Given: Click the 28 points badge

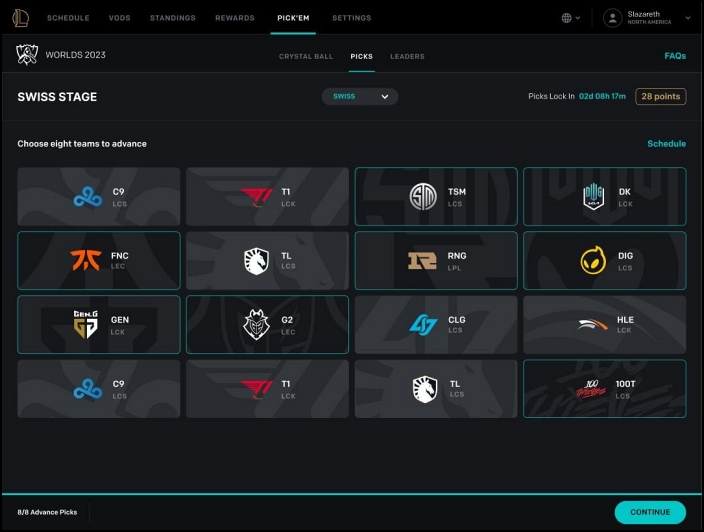Looking at the screenshot, I should tap(660, 97).
